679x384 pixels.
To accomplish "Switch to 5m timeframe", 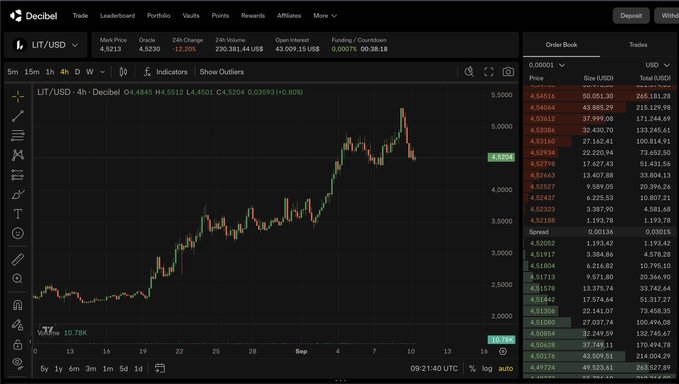I will pos(13,72).
